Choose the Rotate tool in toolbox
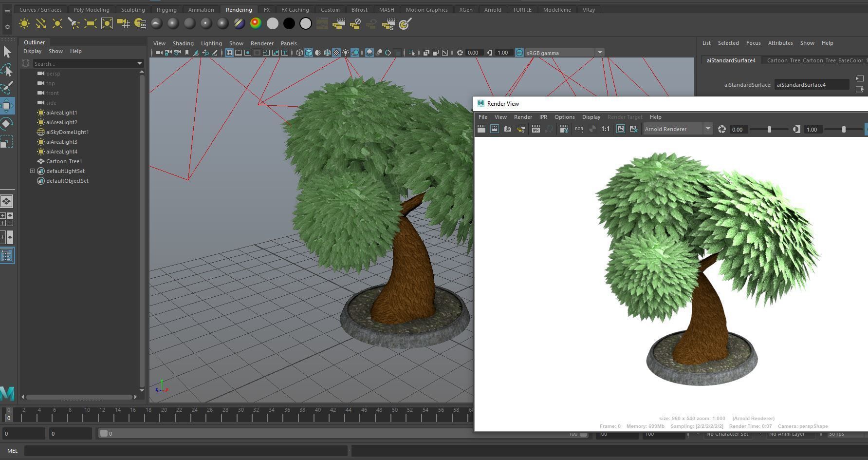This screenshot has height=460, width=868. (7, 124)
